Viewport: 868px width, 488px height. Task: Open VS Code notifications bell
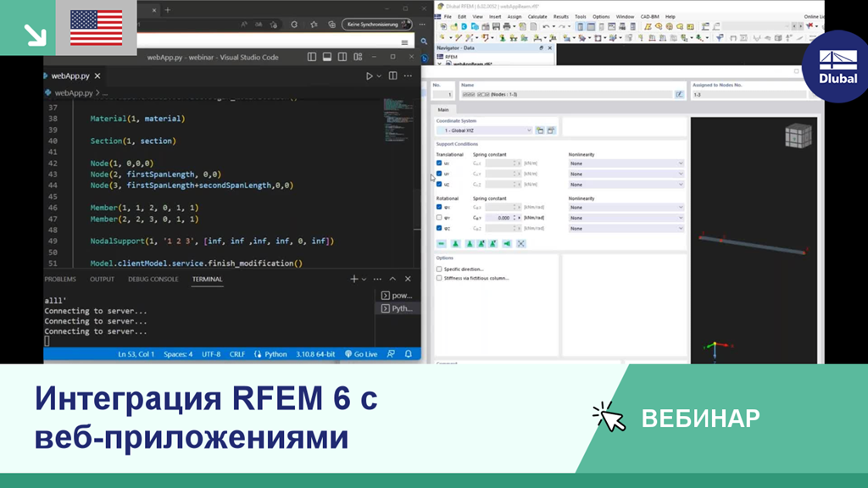point(409,354)
